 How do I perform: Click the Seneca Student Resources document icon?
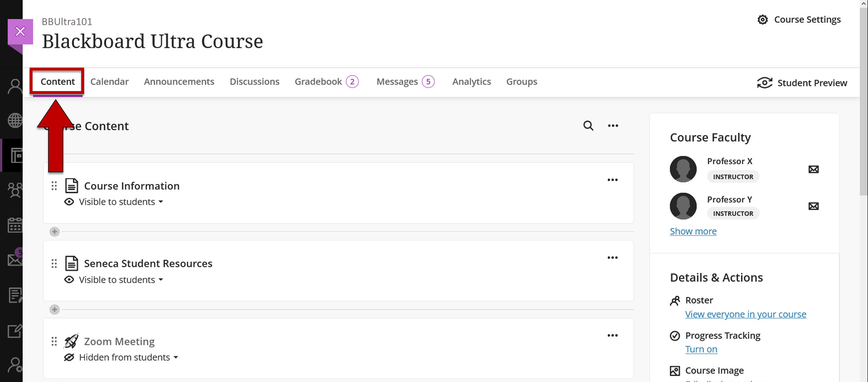(71, 263)
